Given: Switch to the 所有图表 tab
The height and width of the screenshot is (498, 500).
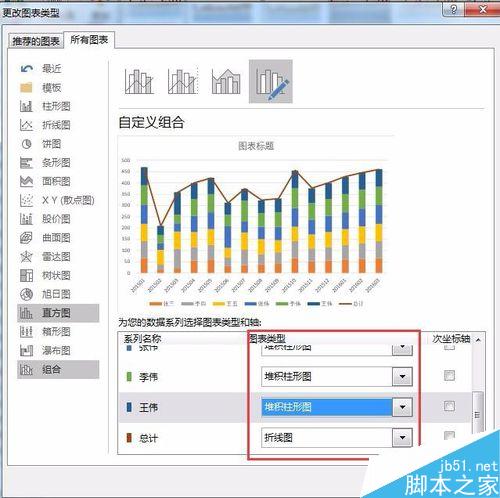Looking at the screenshot, I should (89, 40).
